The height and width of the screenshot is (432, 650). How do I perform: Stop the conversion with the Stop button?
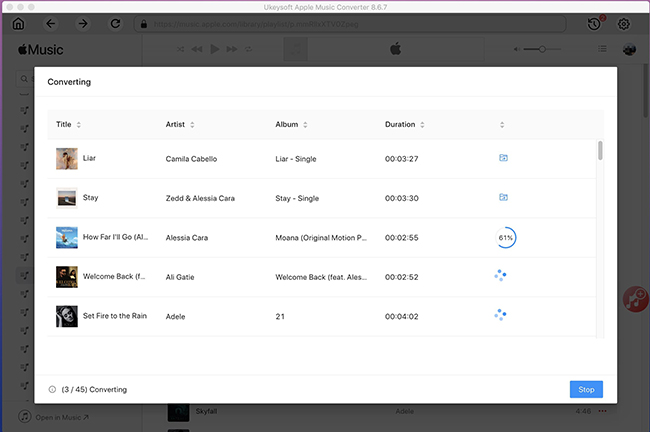(x=586, y=389)
